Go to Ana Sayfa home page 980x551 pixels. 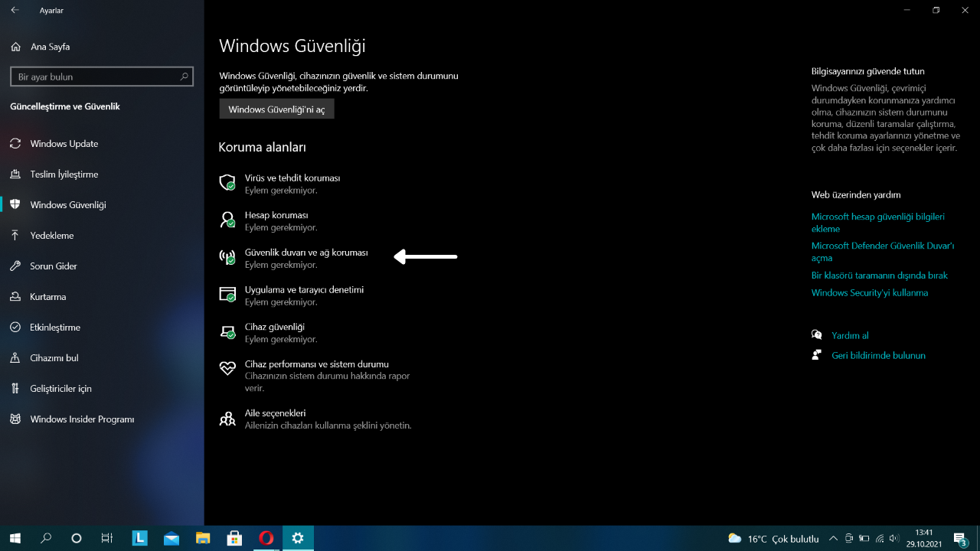coord(50,47)
